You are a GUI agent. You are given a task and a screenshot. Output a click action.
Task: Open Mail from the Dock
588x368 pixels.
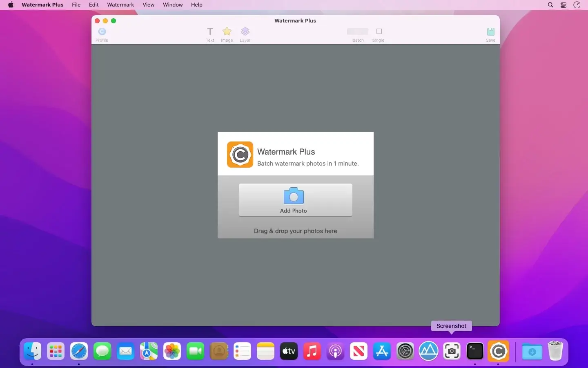pos(125,351)
